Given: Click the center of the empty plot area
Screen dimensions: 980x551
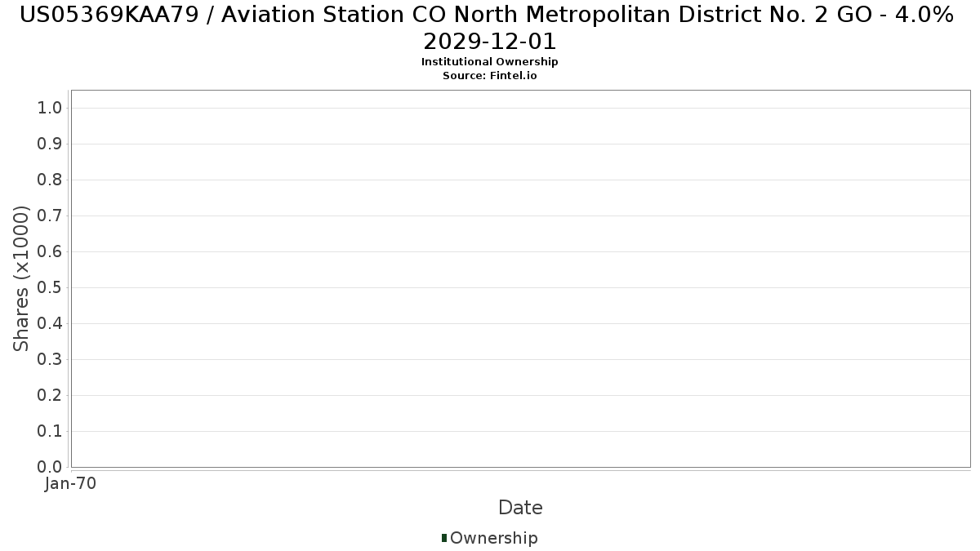Looking at the screenshot, I should (x=520, y=278).
